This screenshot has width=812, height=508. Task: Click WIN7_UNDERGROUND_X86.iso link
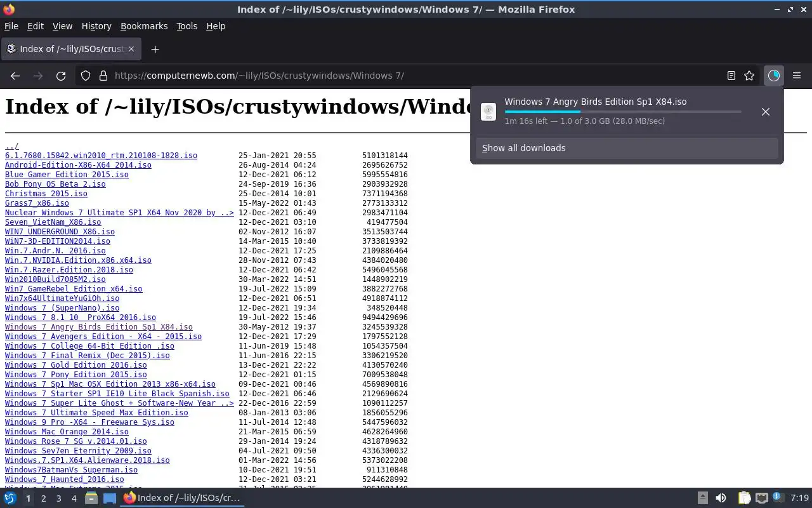point(60,232)
